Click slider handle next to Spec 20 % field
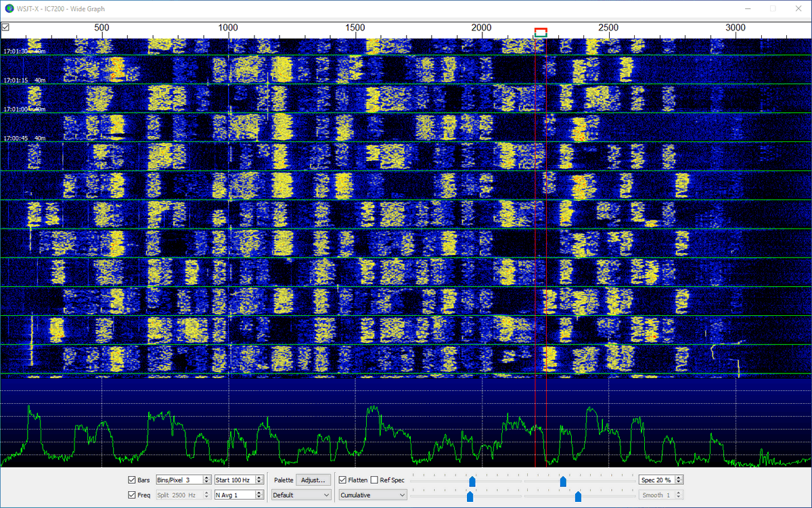 tap(563, 480)
